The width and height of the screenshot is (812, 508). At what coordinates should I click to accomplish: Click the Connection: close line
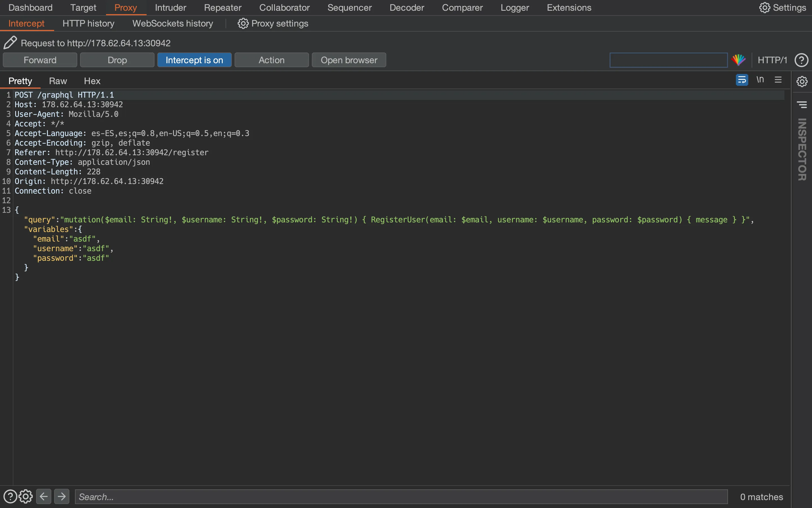click(53, 191)
